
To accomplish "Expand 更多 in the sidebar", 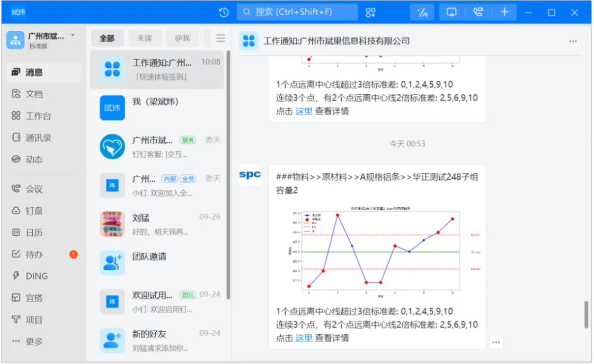I will click(x=34, y=342).
